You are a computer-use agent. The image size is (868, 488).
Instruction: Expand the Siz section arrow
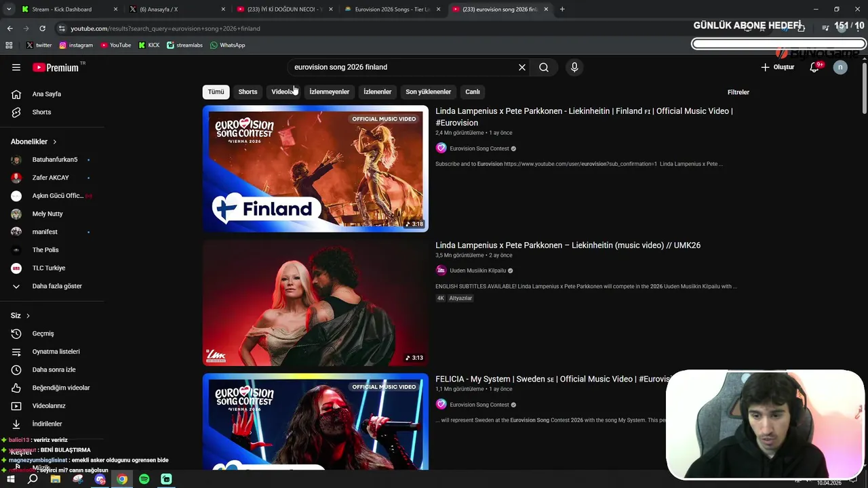tap(28, 316)
